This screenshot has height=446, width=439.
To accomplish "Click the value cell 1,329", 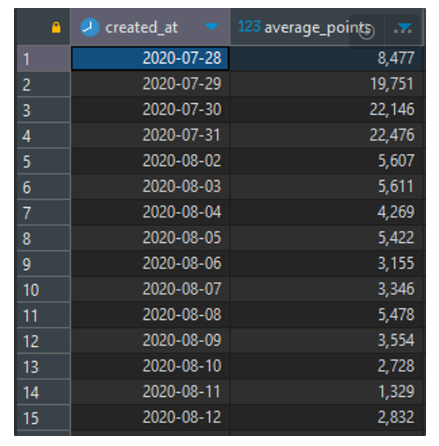I will [327, 392].
